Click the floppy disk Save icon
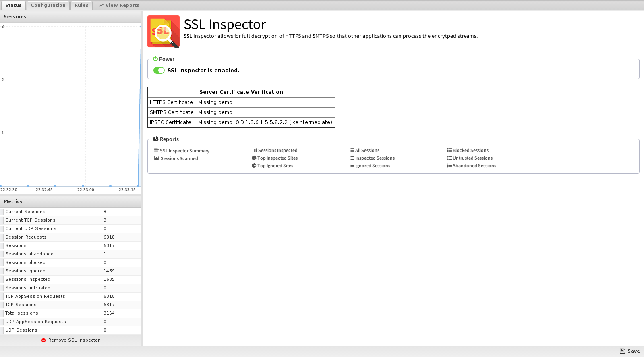 pos(623,351)
